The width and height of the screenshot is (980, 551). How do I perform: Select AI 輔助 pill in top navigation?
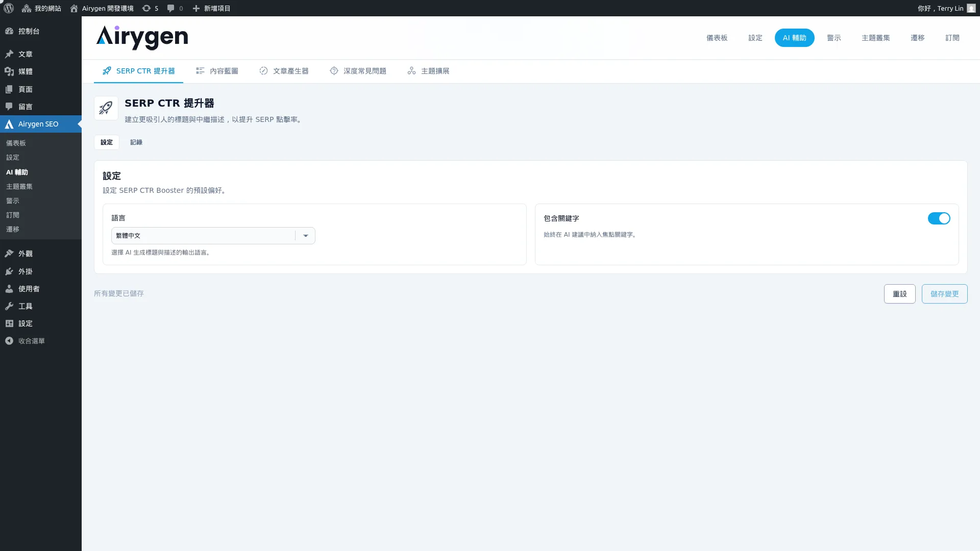click(794, 38)
